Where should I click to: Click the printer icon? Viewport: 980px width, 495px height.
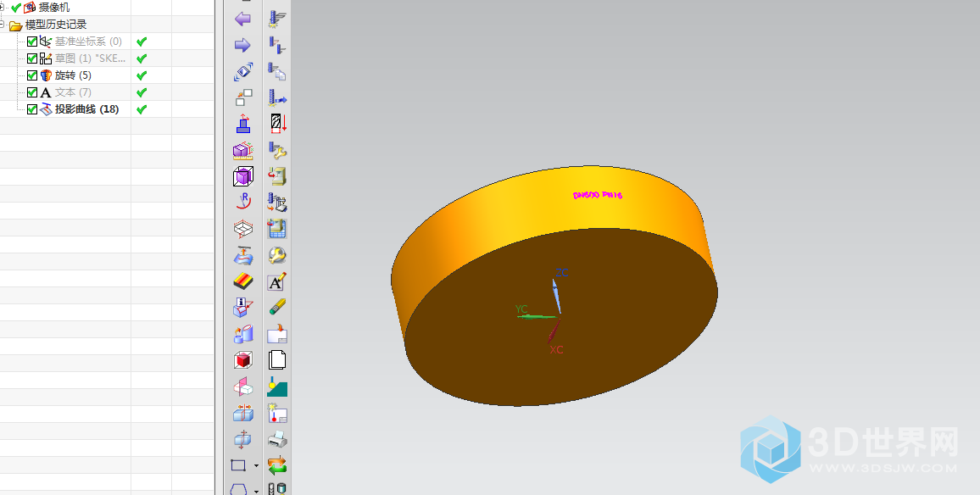[277, 440]
